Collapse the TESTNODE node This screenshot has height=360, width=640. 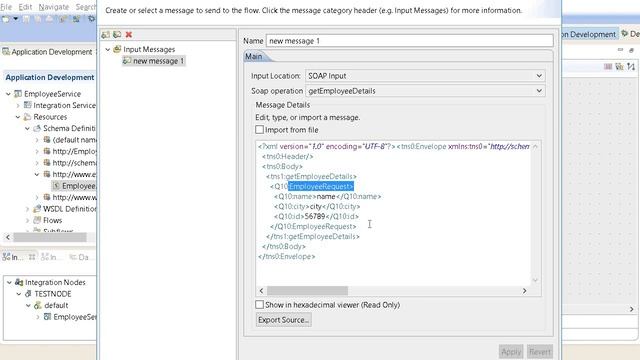[19, 294]
